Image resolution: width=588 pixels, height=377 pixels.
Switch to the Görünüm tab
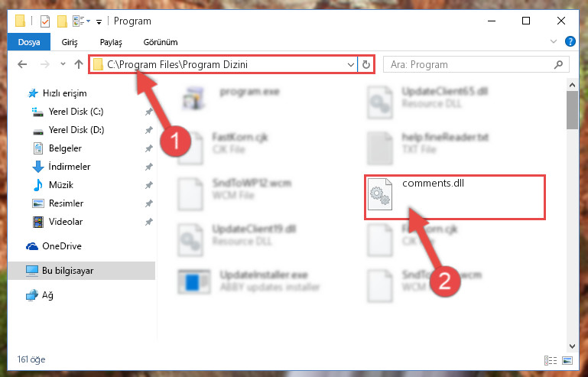coord(161,42)
